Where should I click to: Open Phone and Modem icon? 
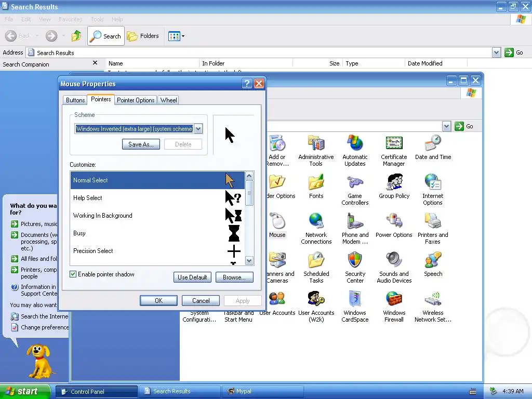[355, 229]
